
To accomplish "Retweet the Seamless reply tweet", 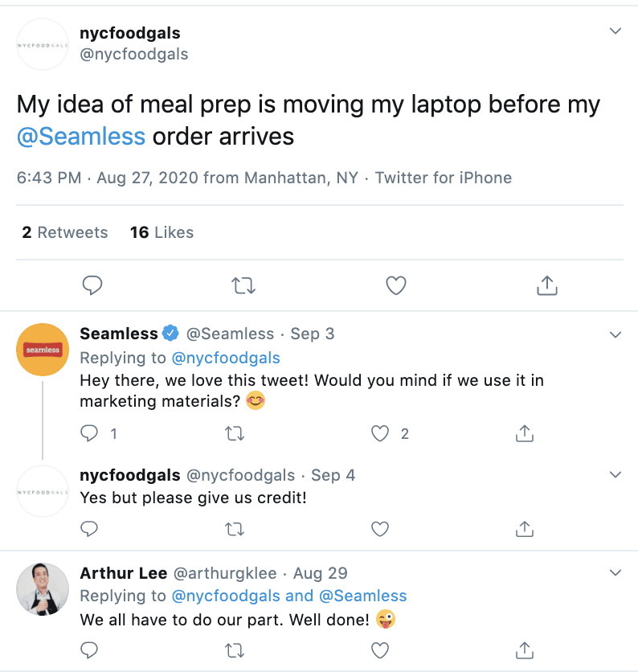I will click(x=235, y=434).
